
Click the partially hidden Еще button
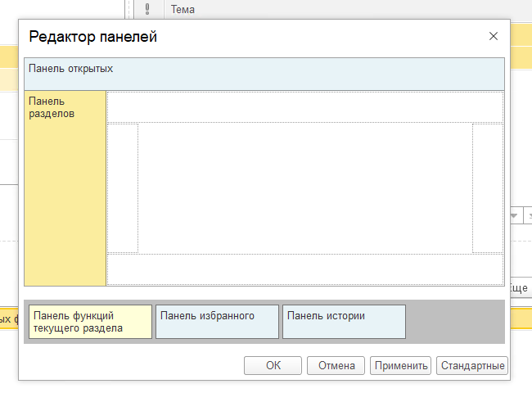[520, 288]
